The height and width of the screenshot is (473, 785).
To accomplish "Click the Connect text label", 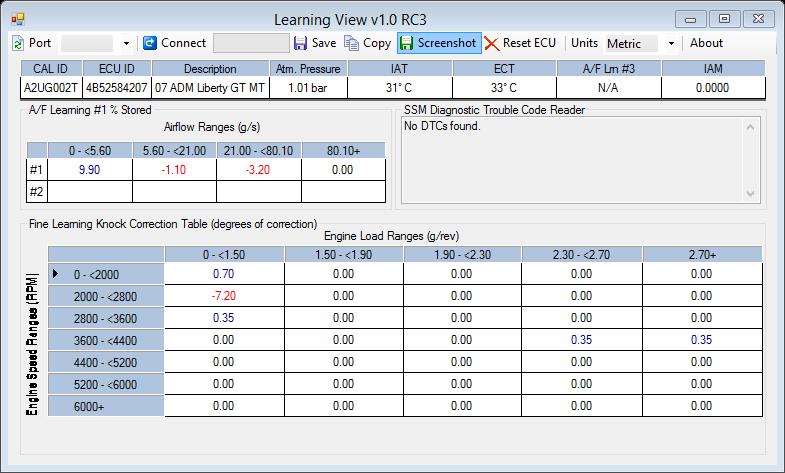I will (183, 43).
